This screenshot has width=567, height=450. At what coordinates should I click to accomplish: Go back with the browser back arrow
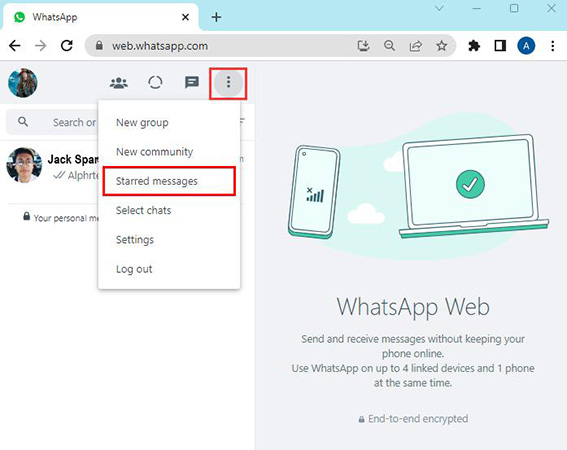pos(15,46)
